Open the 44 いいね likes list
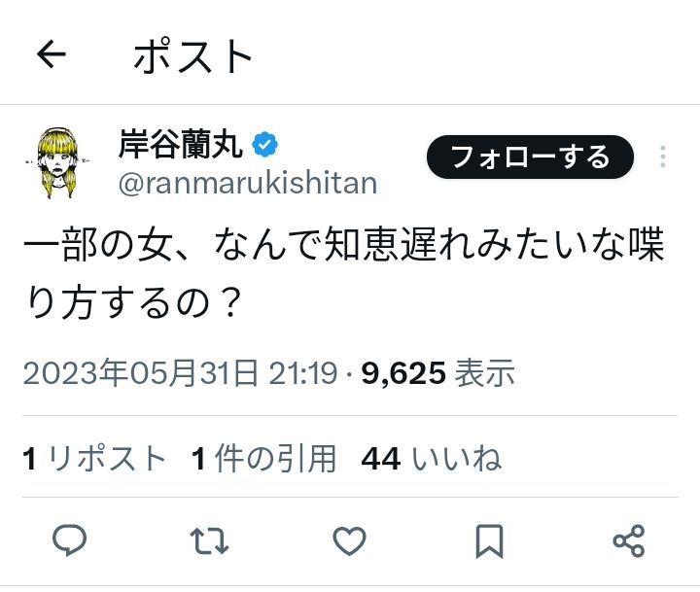The height and width of the screenshot is (592, 700). point(431,458)
